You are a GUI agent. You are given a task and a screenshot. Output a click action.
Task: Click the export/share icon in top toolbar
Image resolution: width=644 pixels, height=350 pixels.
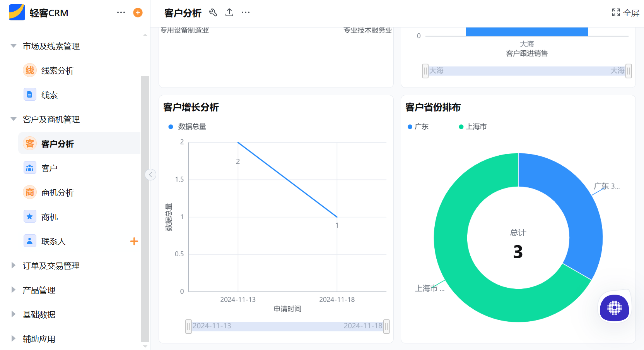tap(229, 12)
